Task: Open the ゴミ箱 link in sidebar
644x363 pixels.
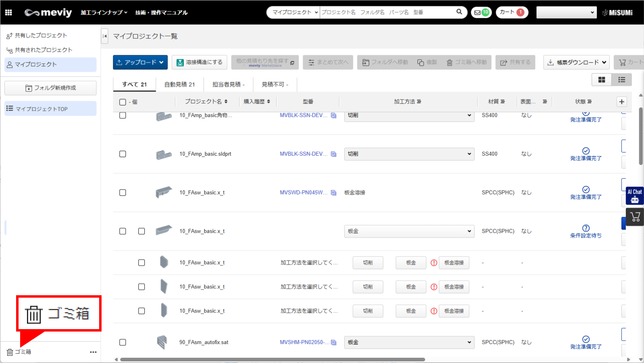Action: (19, 352)
